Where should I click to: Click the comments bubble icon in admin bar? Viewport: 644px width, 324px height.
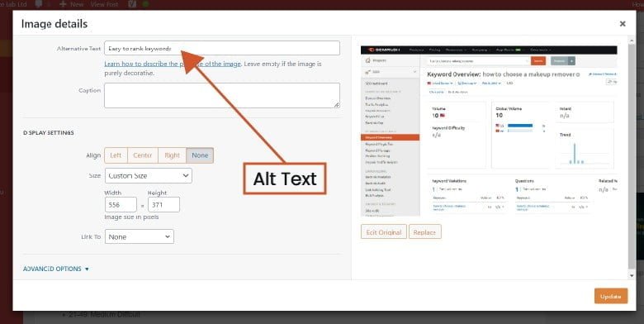[40, 4]
